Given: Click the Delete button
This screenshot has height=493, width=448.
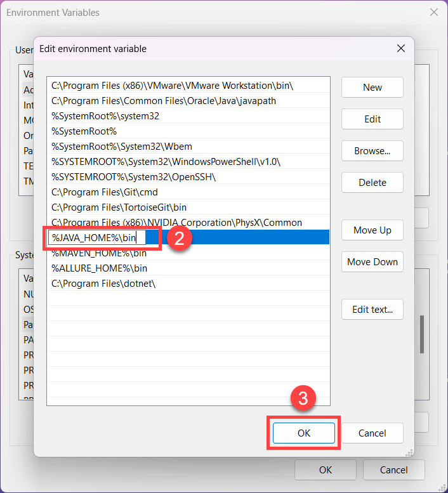Looking at the screenshot, I should click(x=372, y=183).
